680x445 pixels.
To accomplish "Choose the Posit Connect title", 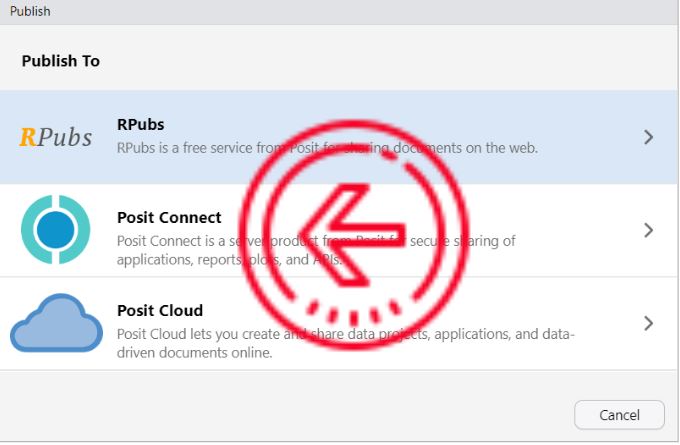I will [169, 218].
